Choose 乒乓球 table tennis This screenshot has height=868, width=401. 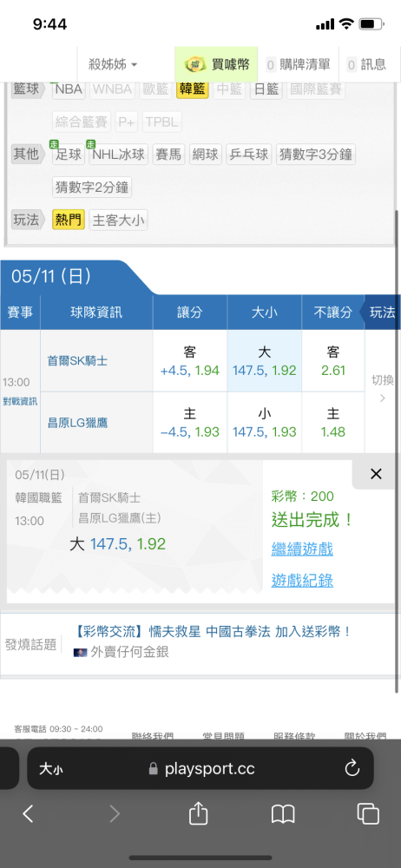pyautogui.click(x=249, y=155)
